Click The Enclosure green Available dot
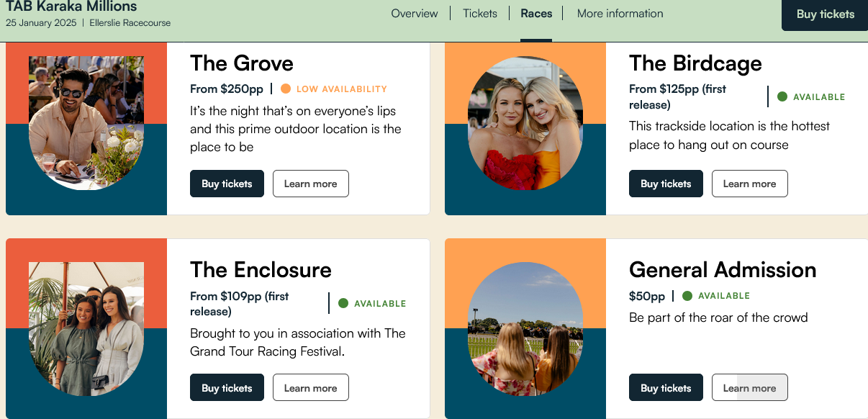The height and width of the screenshot is (419, 868). click(343, 304)
